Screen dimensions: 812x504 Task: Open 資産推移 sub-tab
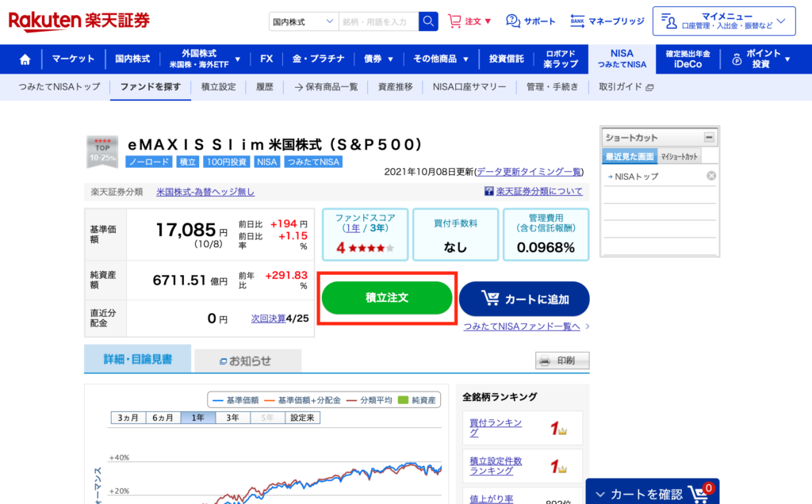pos(395,87)
